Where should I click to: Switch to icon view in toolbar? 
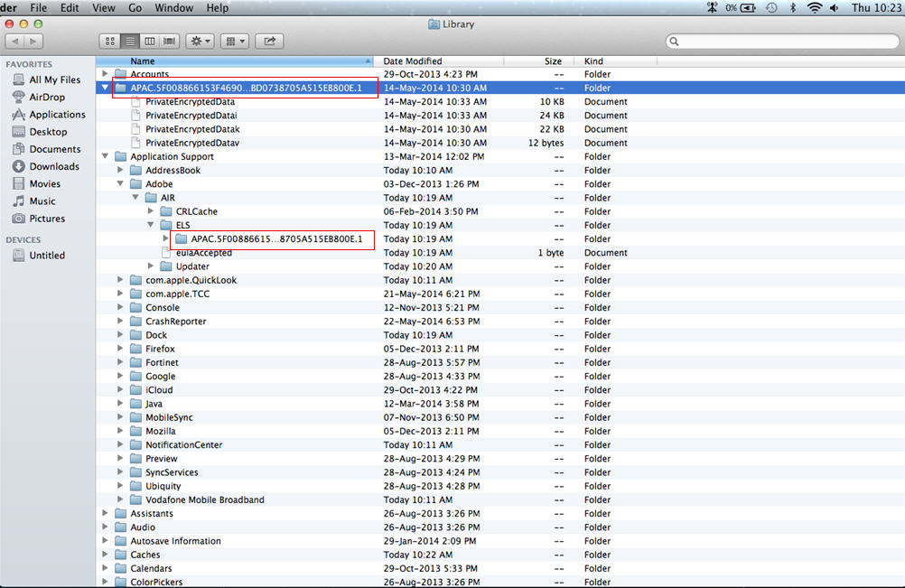pyautogui.click(x=110, y=42)
